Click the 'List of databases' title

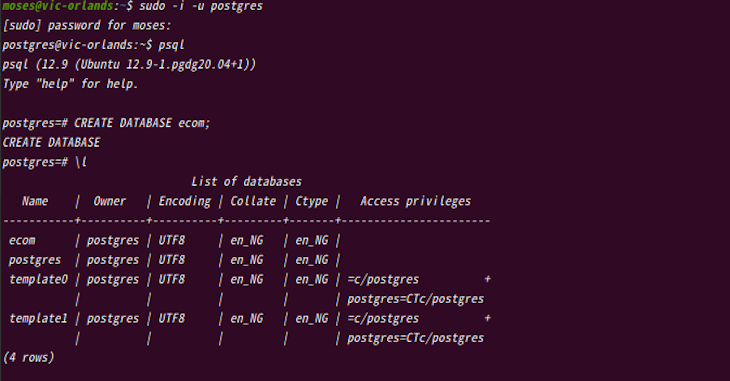point(246,182)
